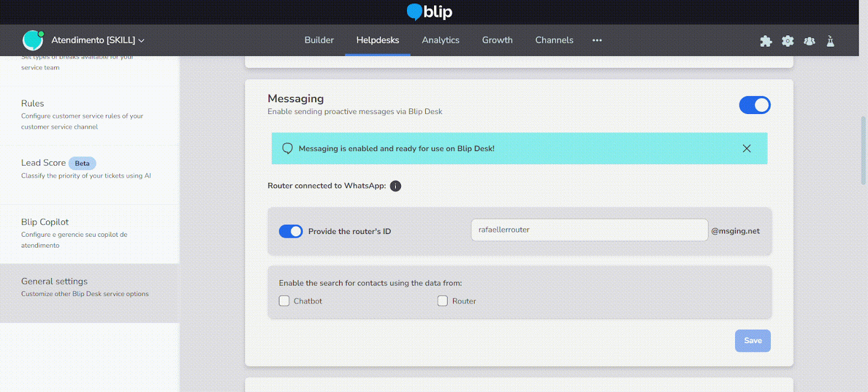Click the @msging.net suffix text
Image resolution: width=868 pixels, height=392 pixels.
[735, 231]
